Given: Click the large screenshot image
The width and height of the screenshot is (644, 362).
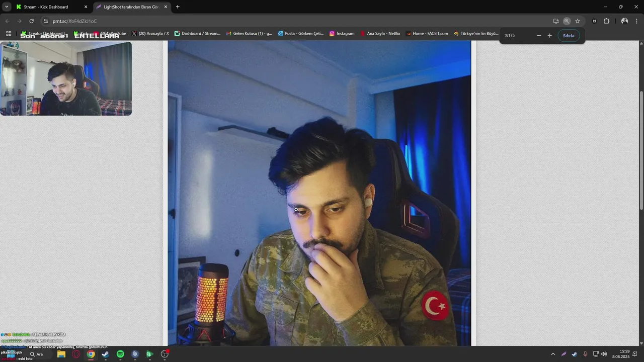Looking at the screenshot, I should pyautogui.click(x=319, y=193).
